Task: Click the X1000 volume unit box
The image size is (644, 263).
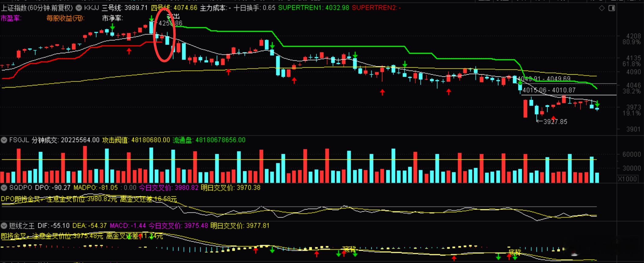Action: (628, 179)
